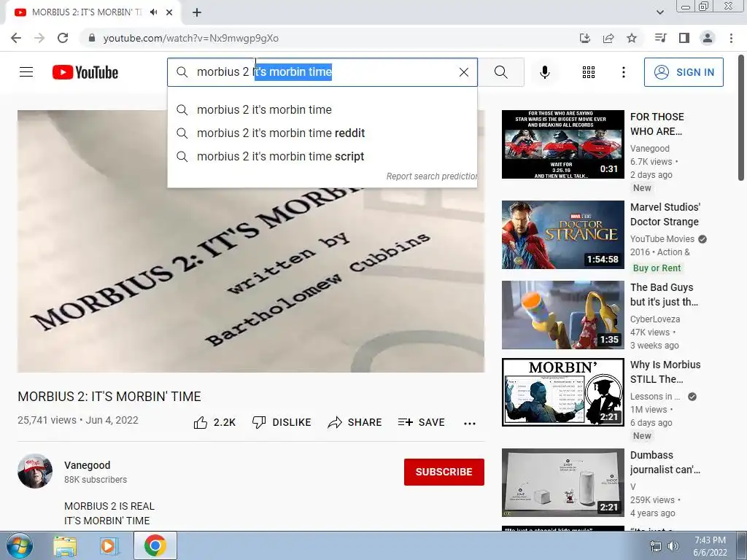This screenshot has width=747, height=560.
Task: Like the video with thumbs up
Action: (x=214, y=422)
